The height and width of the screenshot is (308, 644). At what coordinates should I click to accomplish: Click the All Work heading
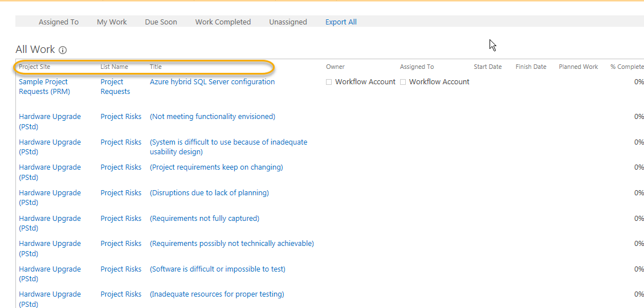(35, 50)
